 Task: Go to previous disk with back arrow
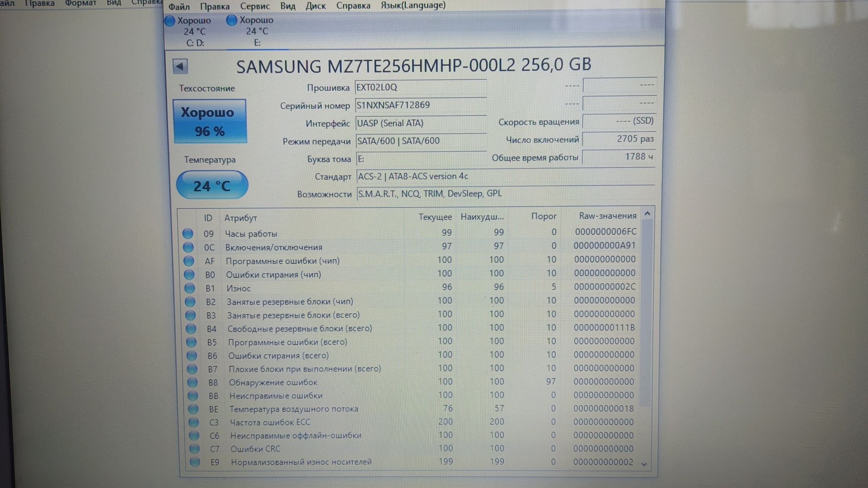point(180,66)
